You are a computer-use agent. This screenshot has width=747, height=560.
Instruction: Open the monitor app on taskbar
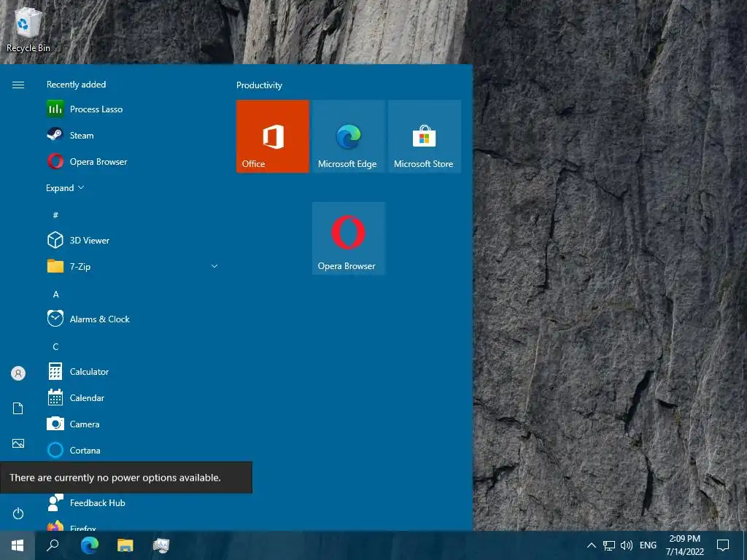(161, 545)
